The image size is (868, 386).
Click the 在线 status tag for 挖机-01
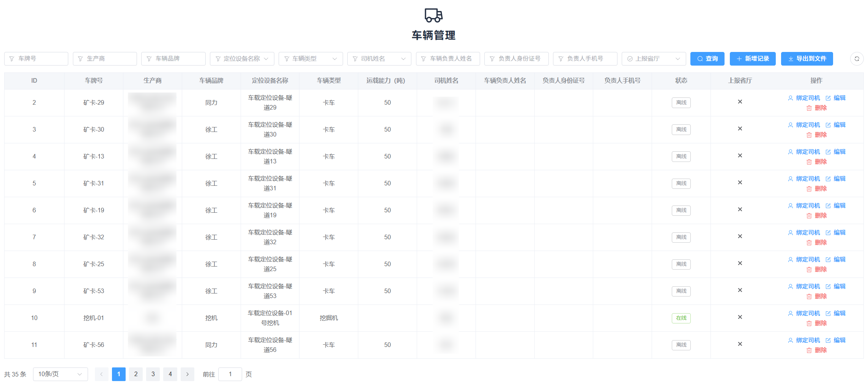[681, 318]
